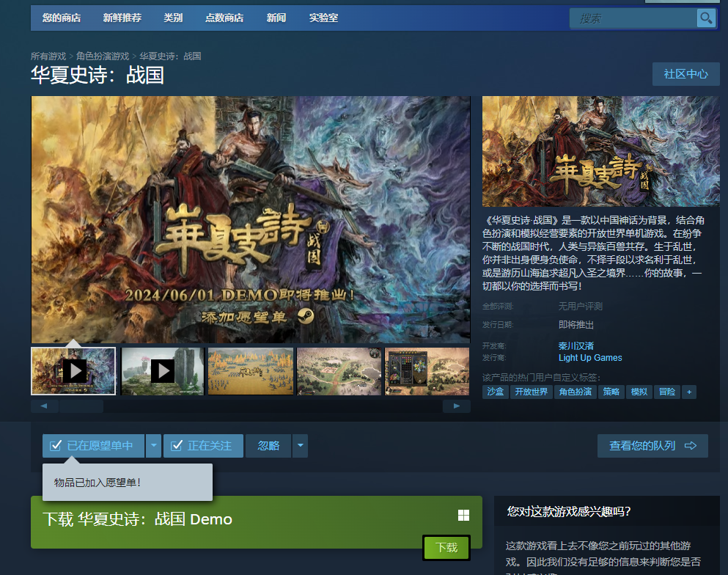Image resolution: width=728 pixels, height=575 pixels.
Task: Click the 华夏史诗：战国 breadcrumb
Action: tap(170, 56)
